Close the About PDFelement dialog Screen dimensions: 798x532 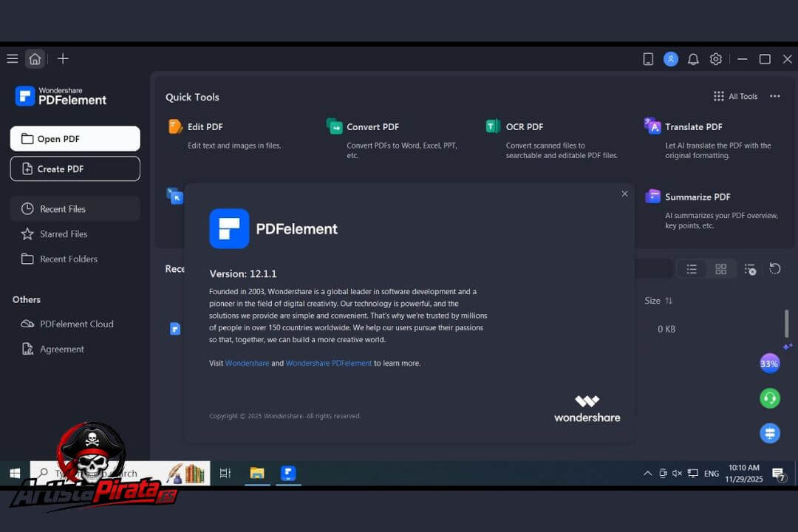point(624,194)
